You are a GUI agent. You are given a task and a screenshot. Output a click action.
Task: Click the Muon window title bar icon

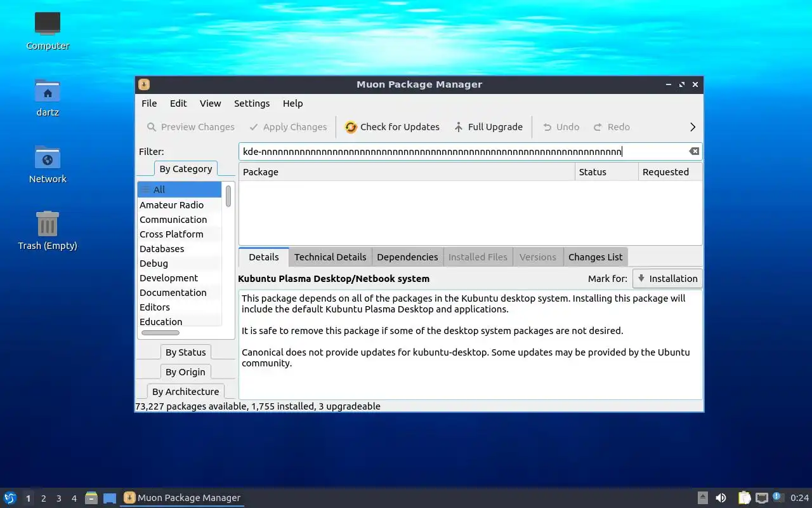[144, 84]
